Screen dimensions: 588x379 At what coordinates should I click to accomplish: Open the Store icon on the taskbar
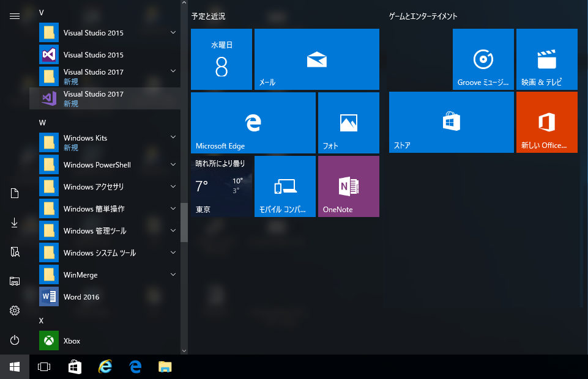click(75, 367)
